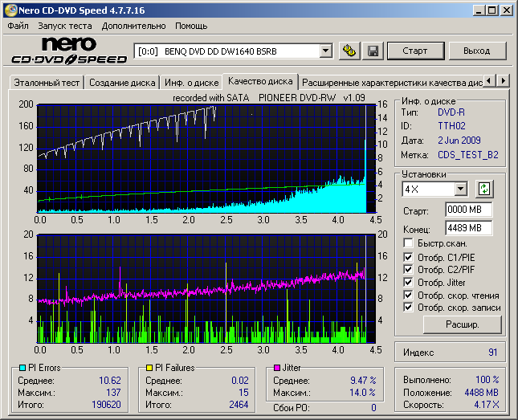Switch to the Создание диска tab
Image resolution: width=518 pixels, height=420 pixels.
(x=122, y=82)
